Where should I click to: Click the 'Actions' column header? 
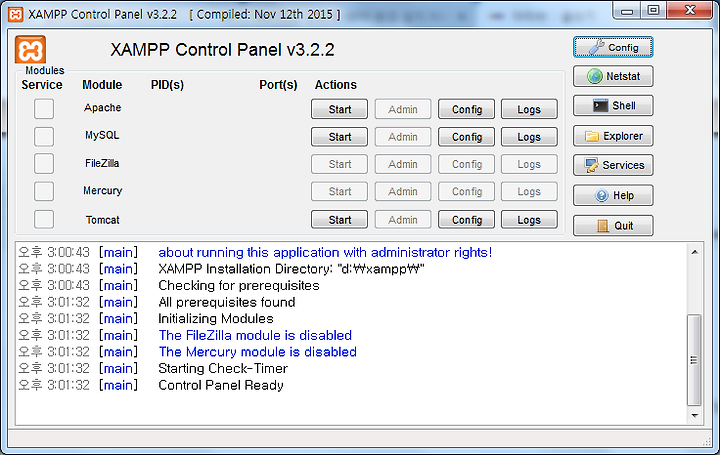click(336, 85)
